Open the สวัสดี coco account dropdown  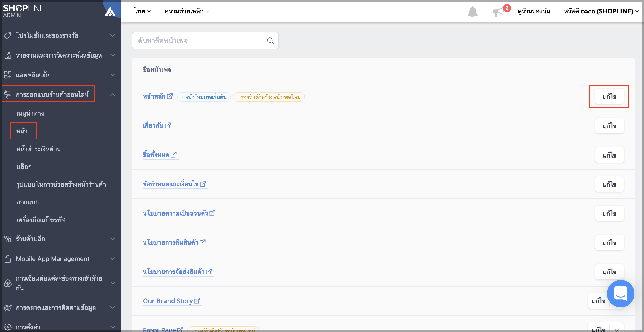click(601, 11)
